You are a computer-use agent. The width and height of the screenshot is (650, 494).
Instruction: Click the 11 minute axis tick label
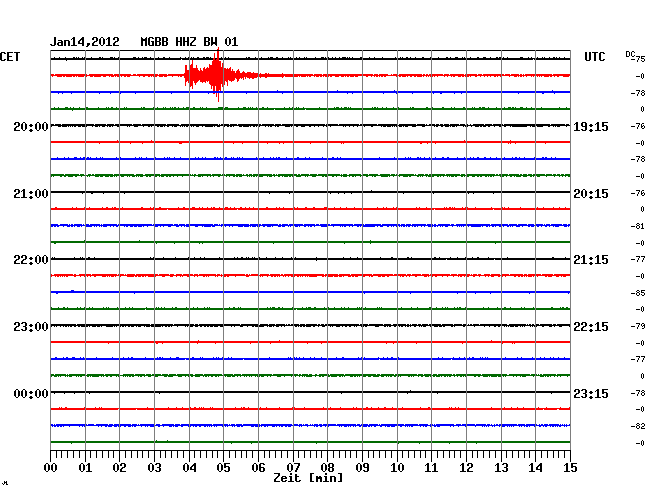coord(431,467)
